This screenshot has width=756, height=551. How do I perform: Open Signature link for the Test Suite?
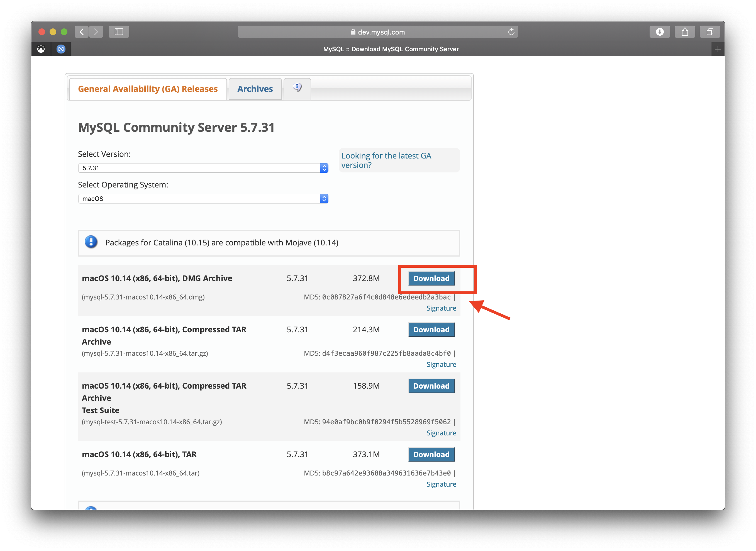coord(441,433)
